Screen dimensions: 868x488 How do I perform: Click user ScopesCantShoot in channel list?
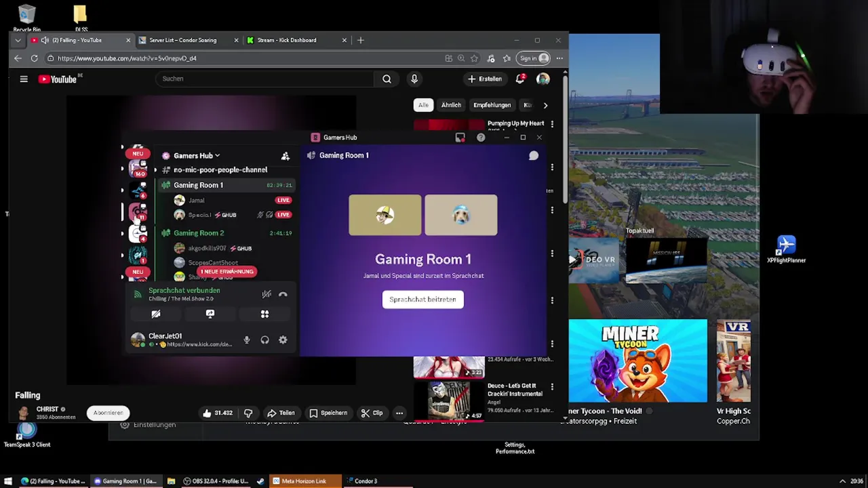click(213, 263)
